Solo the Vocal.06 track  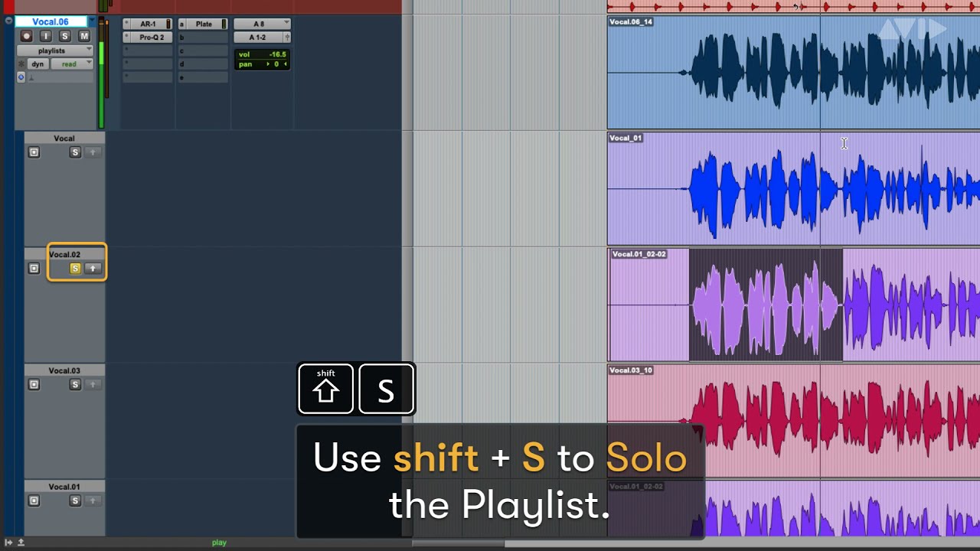pyautogui.click(x=64, y=36)
